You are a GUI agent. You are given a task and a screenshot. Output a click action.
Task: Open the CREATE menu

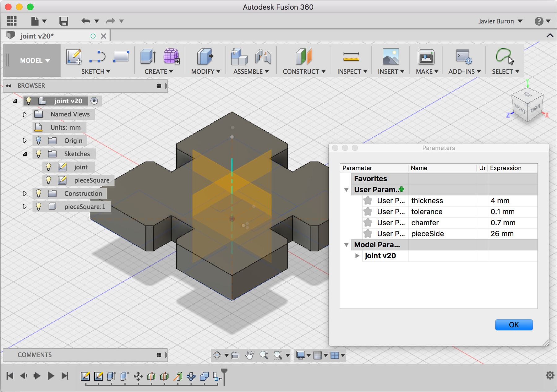[x=159, y=71]
